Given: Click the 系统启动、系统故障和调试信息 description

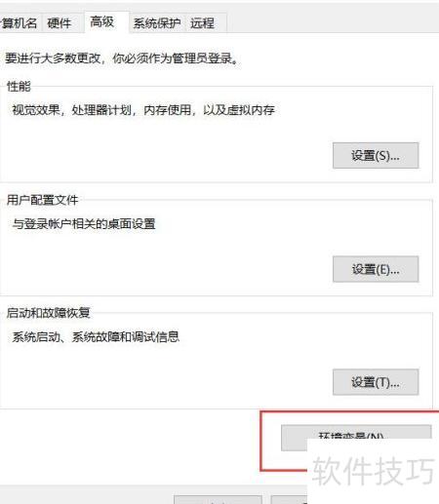Looking at the screenshot, I should (x=96, y=336).
